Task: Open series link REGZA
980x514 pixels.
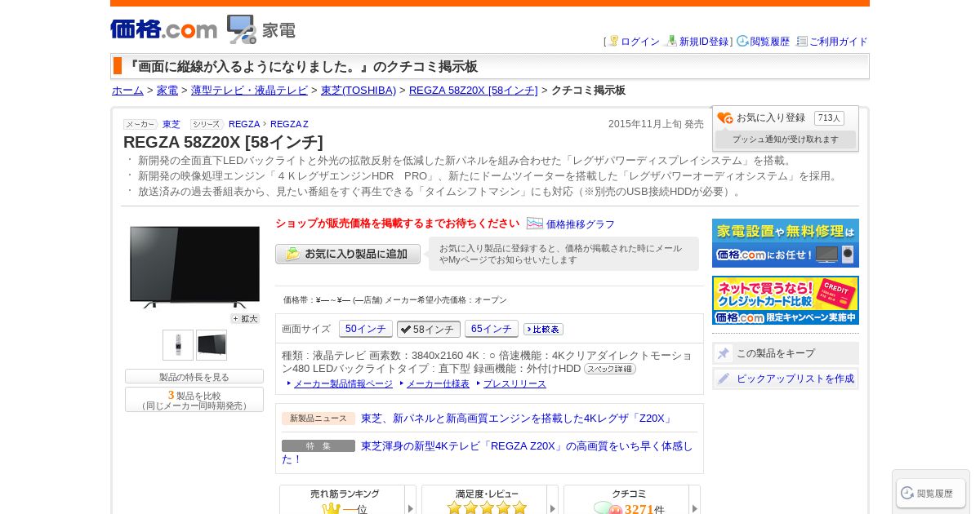Action: click(x=244, y=124)
